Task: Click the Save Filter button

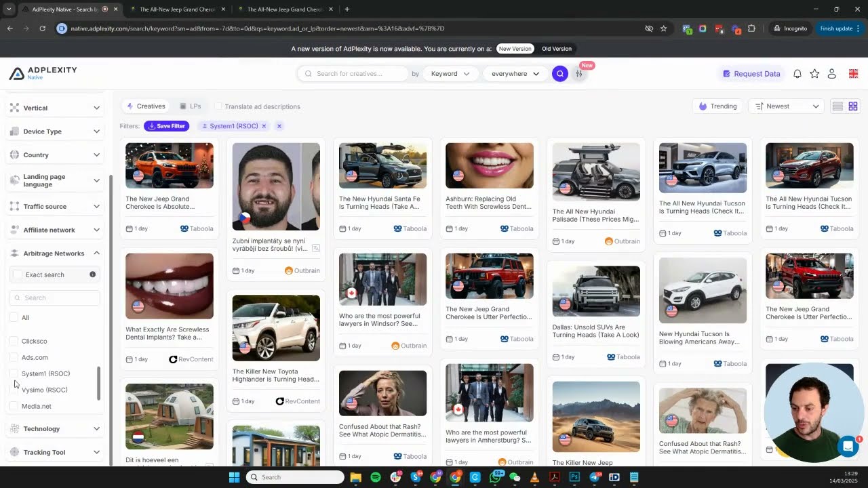Action: 166,126
